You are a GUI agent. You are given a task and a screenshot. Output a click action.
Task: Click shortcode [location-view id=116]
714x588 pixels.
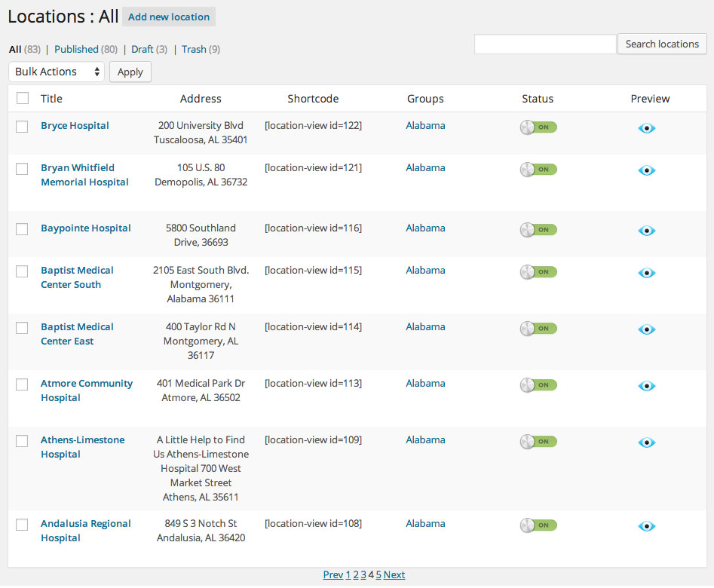[x=314, y=228]
